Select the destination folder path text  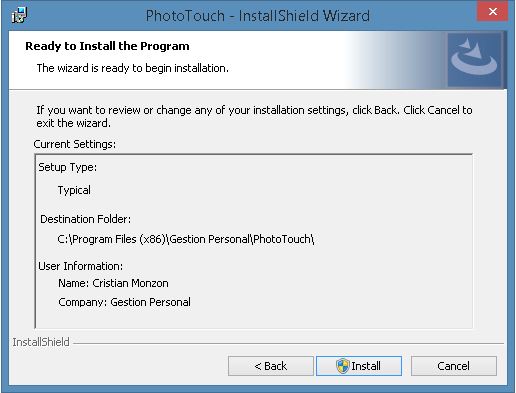186,239
